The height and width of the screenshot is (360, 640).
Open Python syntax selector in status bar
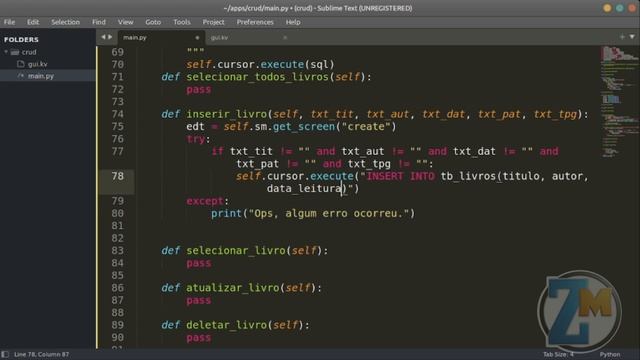610,354
